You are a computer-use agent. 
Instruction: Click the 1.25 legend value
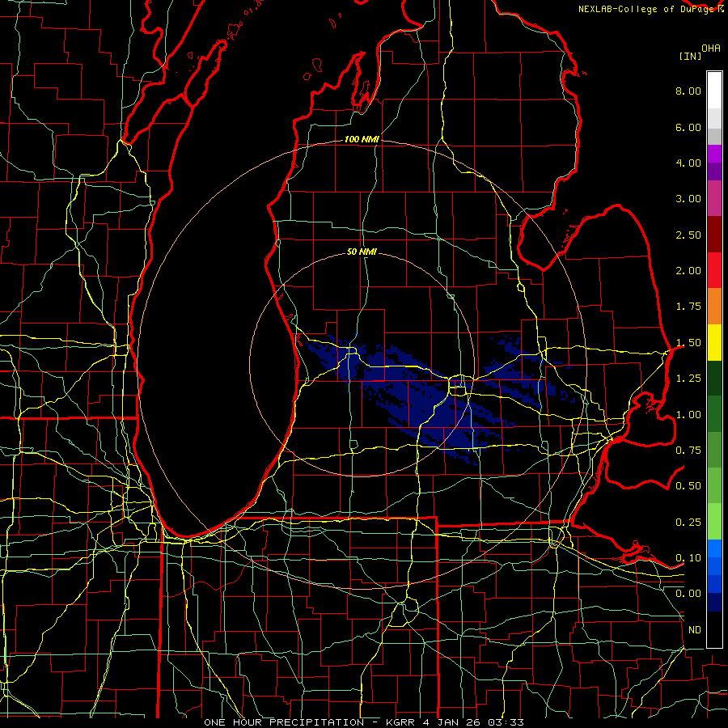pos(688,379)
